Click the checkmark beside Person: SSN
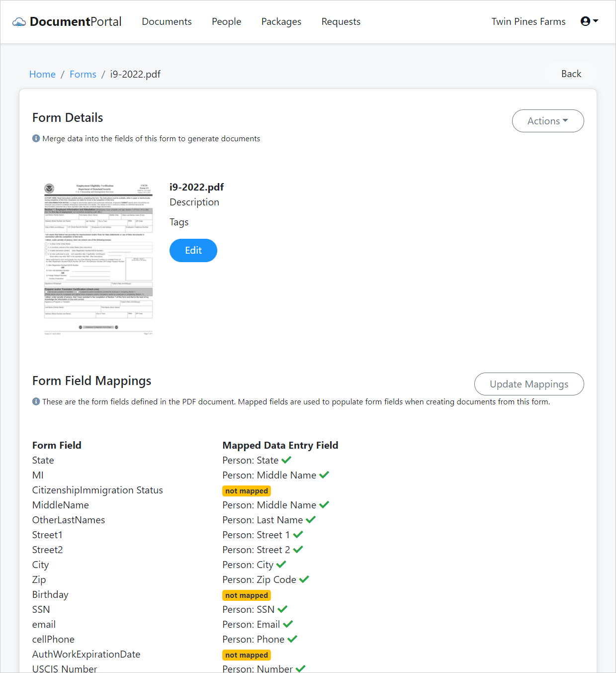The image size is (616, 673). (282, 609)
